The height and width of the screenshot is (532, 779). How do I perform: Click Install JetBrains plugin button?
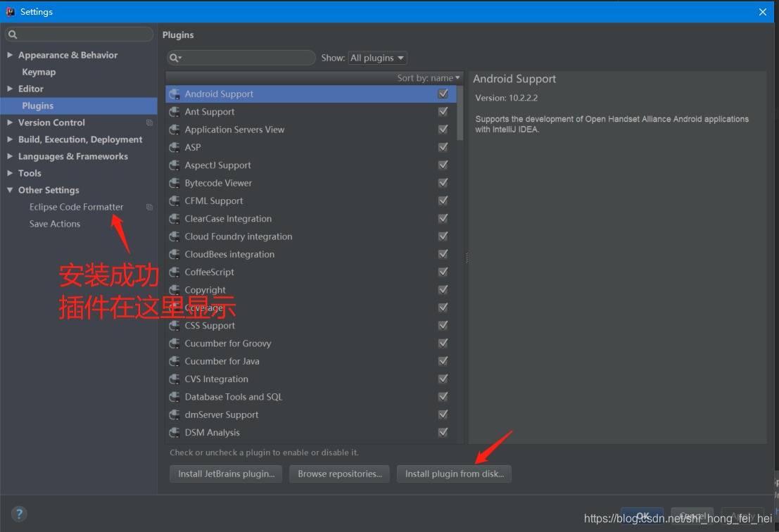click(226, 474)
